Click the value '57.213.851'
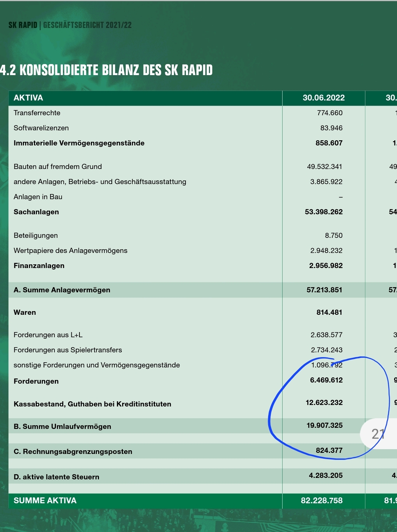The width and height of the screenshot is (397, 532). (x=325, y=290)
